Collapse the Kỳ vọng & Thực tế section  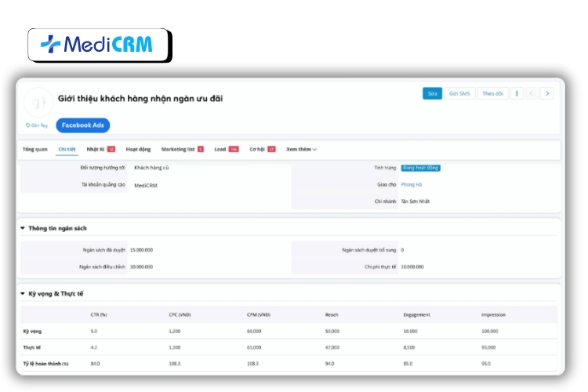point(23,293)
